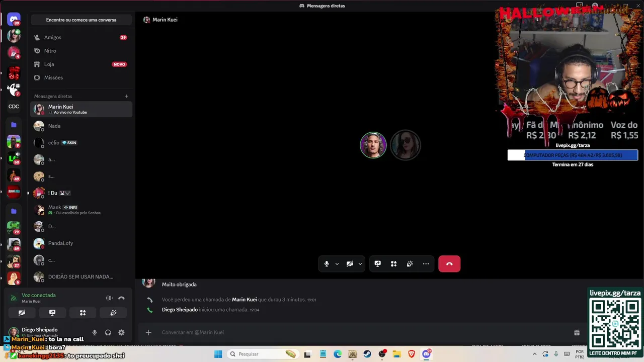Expand first server folder icon
This screenshot has height=362, width=644.
pyautogui.click(x=14, y=125)
